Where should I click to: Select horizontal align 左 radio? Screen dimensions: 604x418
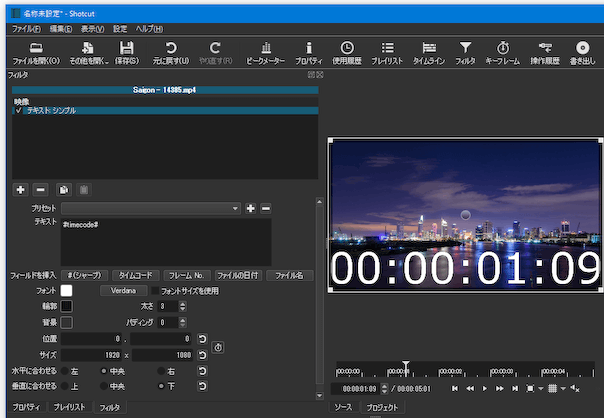click(x=65, y=371)
